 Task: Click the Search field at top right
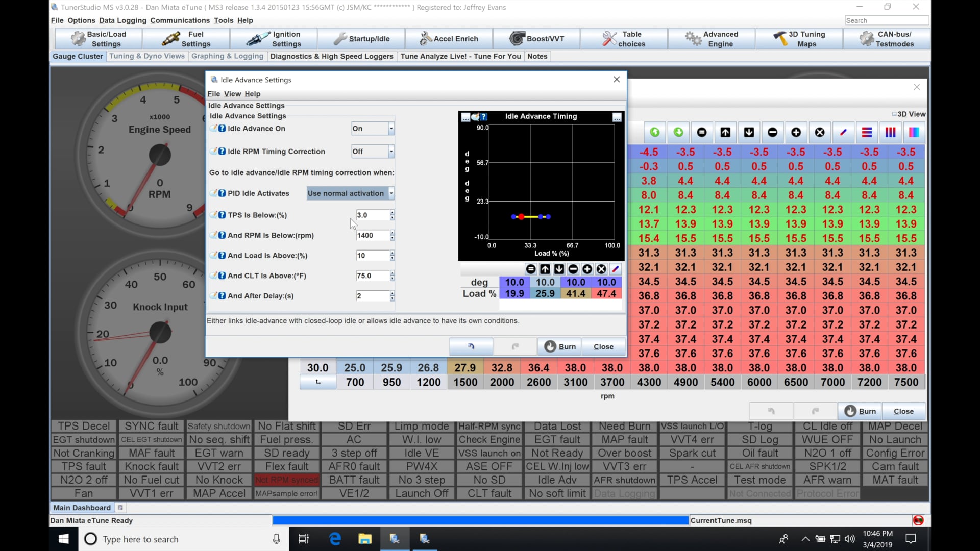[887, 20]
